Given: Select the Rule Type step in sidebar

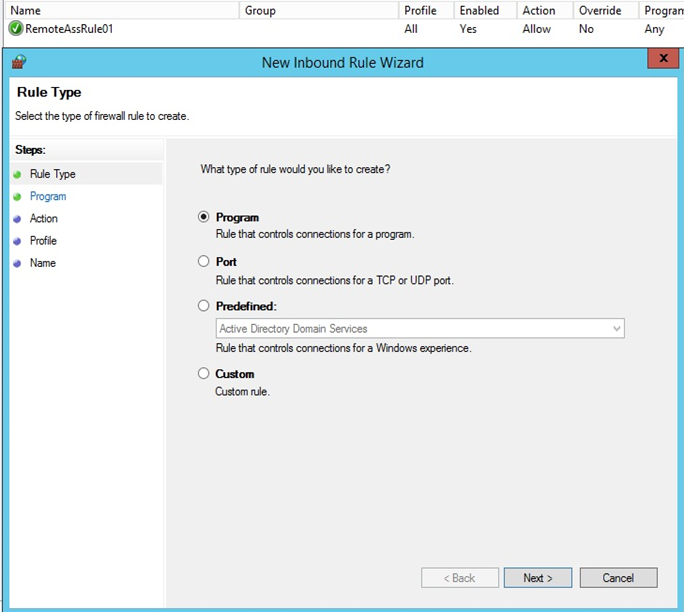Looking at the screenshot, I should (x=52, y=174).
